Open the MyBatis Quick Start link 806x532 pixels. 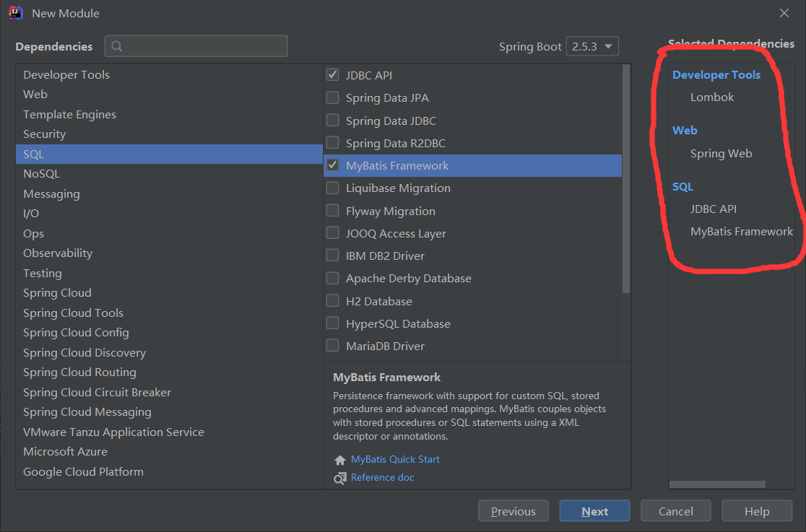tap(395, 460)
